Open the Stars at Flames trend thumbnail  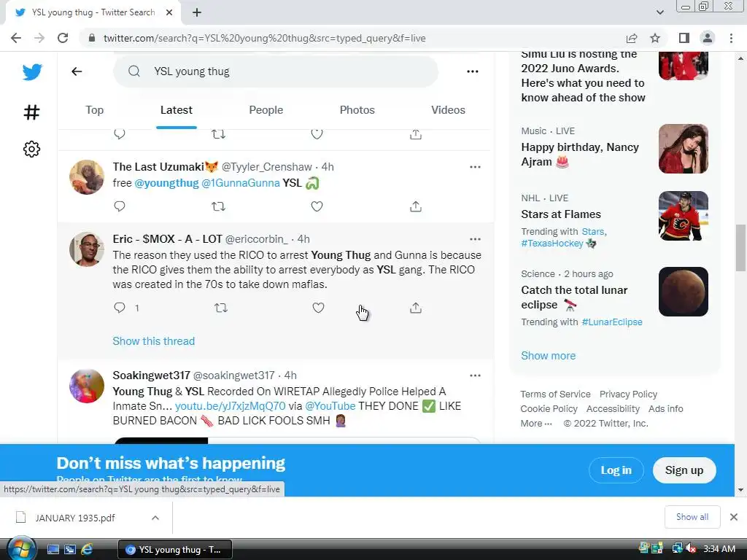pos(683,216)
